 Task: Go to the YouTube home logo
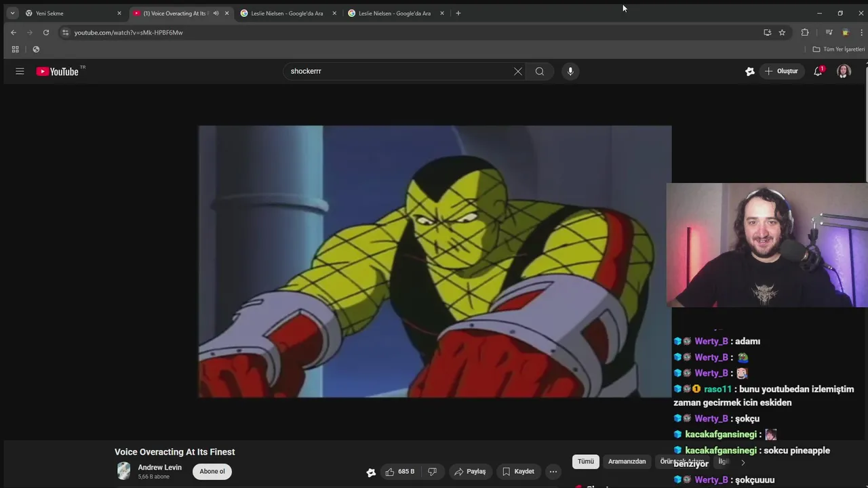[x=58, y=71]
